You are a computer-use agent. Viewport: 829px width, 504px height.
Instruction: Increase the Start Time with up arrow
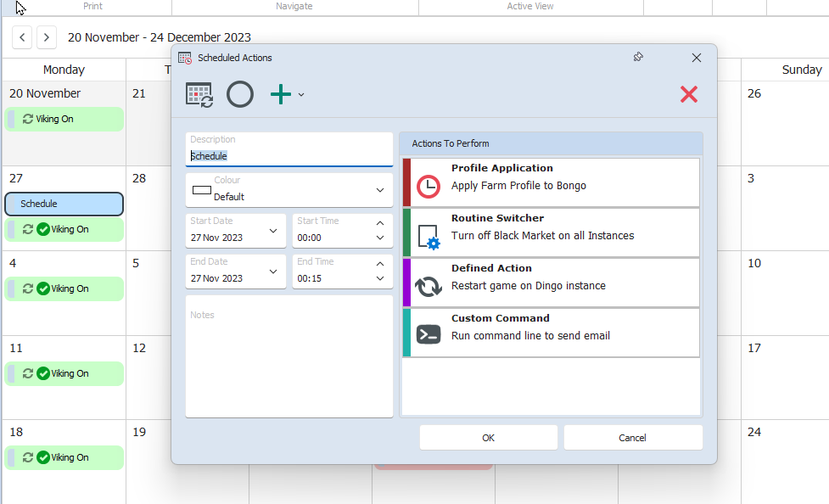coord(379,223)
